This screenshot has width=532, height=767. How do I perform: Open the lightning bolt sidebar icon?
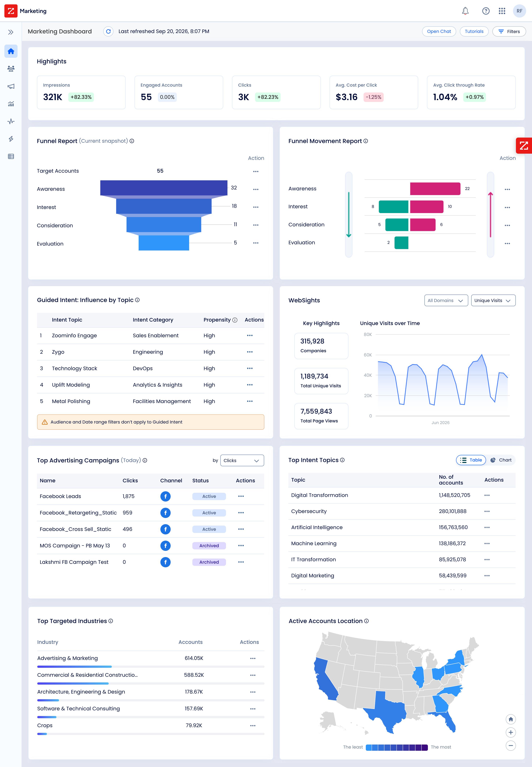[11, 139]
